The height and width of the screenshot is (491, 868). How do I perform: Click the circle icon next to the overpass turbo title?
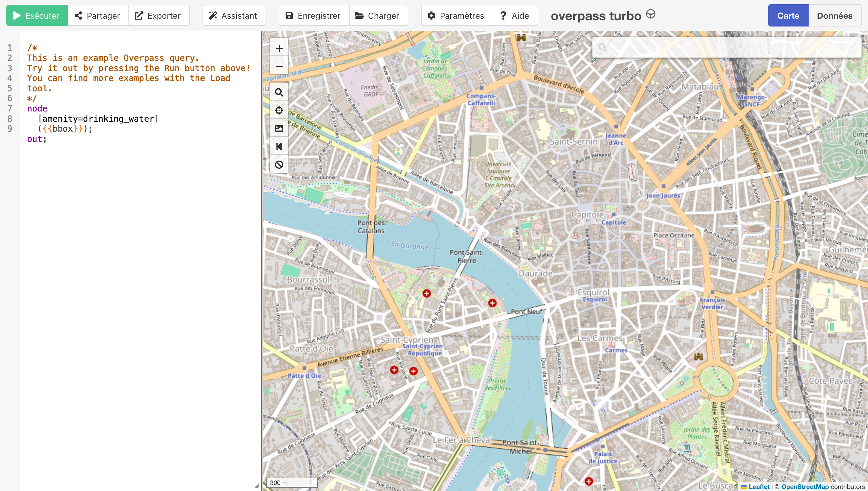click(x=650, y=14)
